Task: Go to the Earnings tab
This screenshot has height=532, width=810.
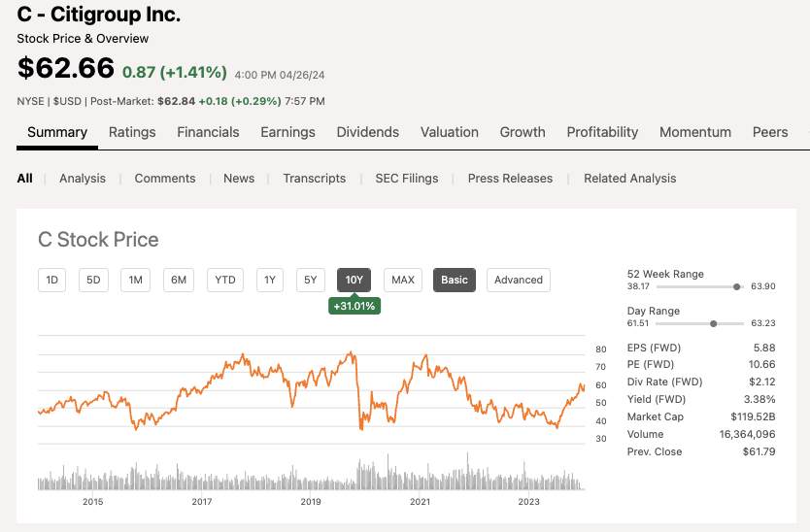Action: pos(287,132)
